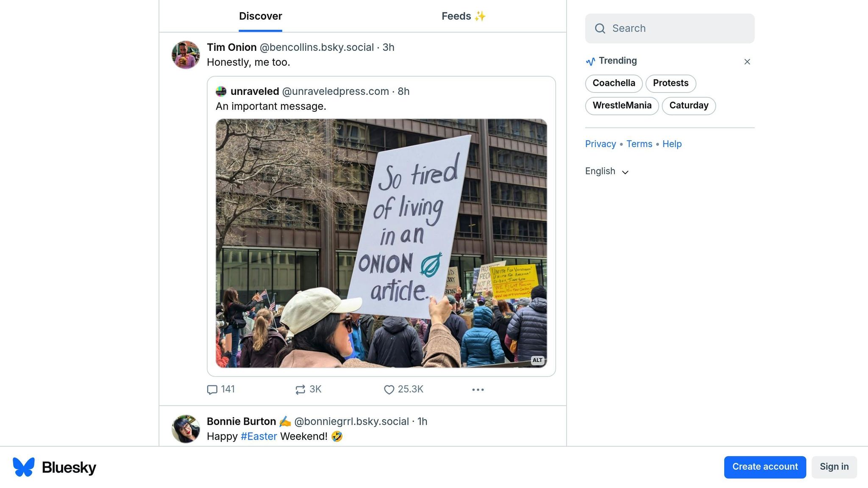Click the Bluesky butterfly logo

pos(24,467)
